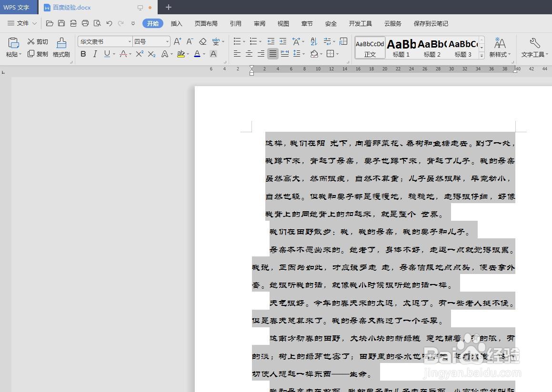
Task: Apply italic formatting to selected text
Action: [x=94, y=54]
